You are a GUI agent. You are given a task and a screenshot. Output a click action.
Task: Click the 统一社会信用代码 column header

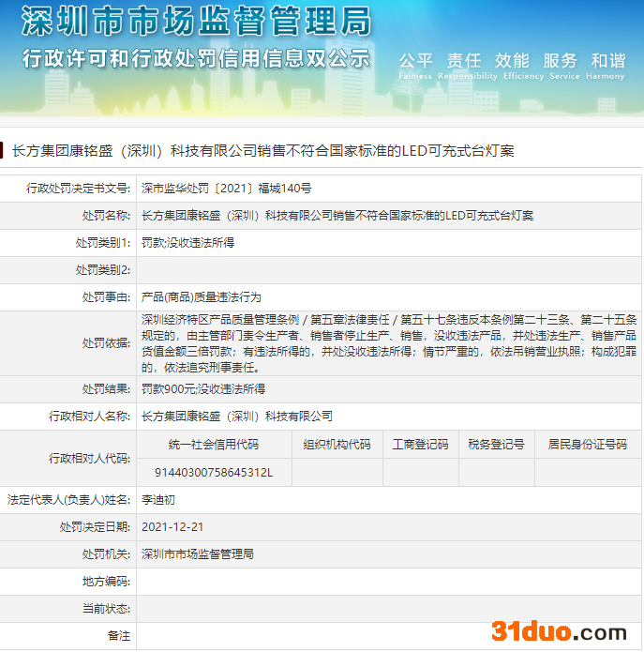213,444
